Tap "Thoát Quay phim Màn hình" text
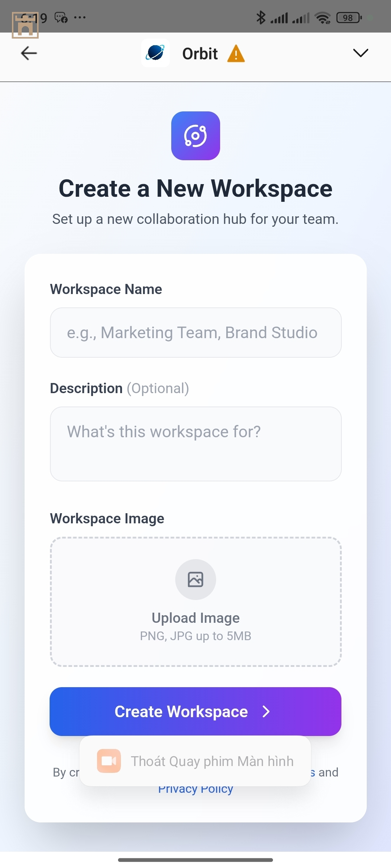The width and height of the screenshot is (391, 868). [x=212, y=761]
